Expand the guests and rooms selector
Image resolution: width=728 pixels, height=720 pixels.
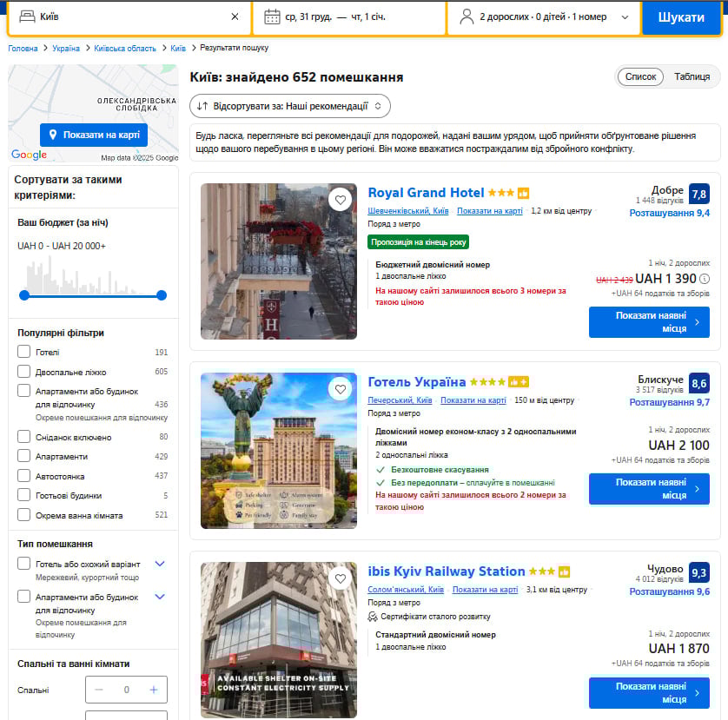[x=624, y=17]
